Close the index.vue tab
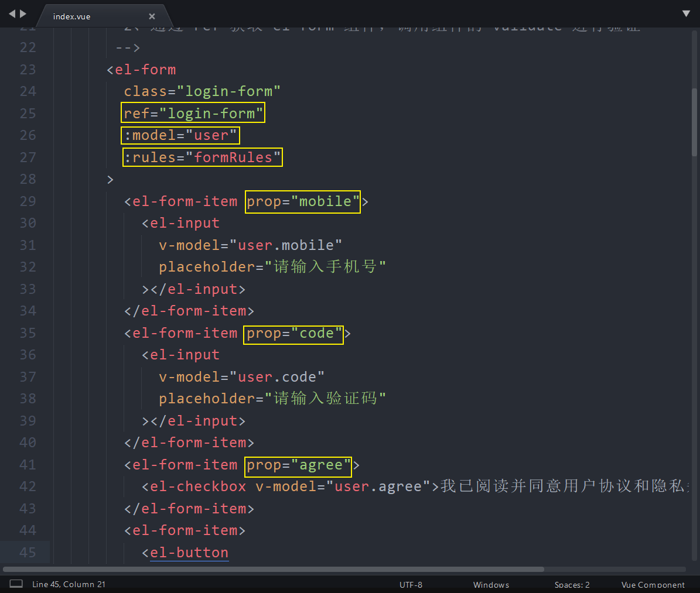This screenshot has width=700, height=593. (152, 16)
